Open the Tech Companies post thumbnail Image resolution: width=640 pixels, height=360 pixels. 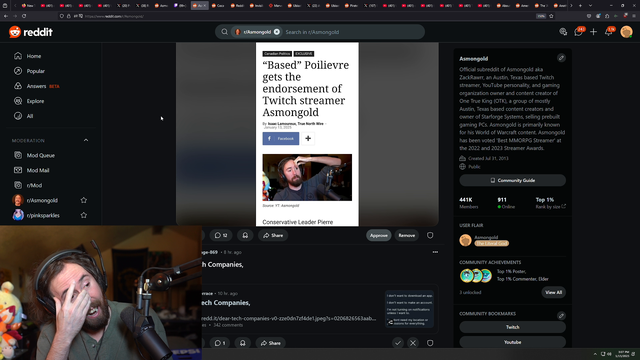409,309
